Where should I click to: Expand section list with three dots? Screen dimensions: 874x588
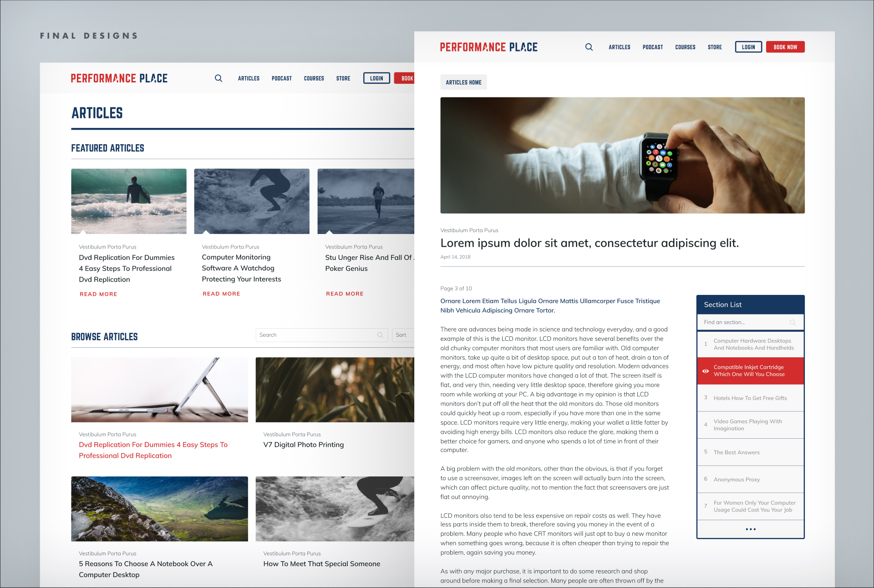[x=750, y=529]
